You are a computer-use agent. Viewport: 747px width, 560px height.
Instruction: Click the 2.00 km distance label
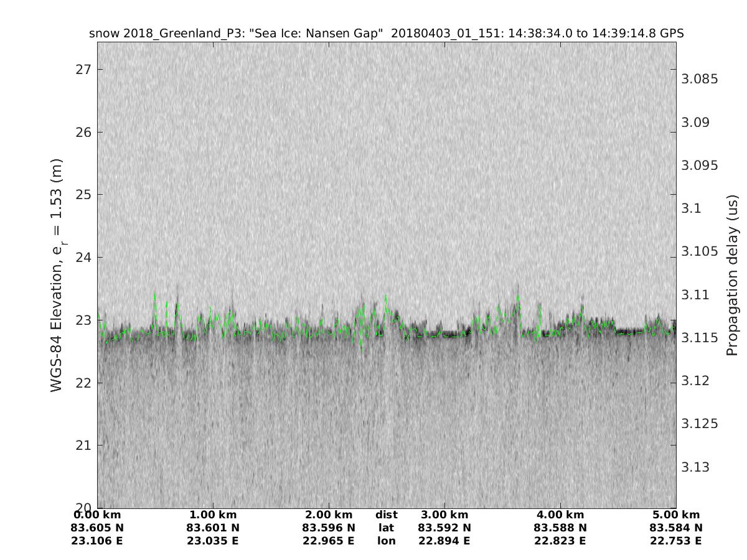pos(329,515)
